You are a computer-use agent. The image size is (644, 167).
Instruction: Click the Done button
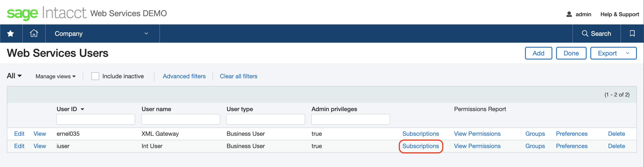(x=571, y=53)
